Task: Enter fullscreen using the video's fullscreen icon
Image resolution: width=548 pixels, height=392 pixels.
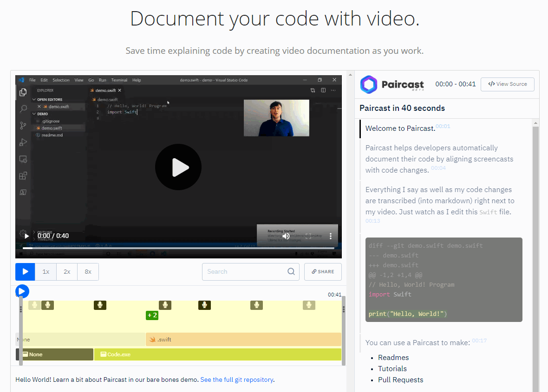Action: coord(308,236)
